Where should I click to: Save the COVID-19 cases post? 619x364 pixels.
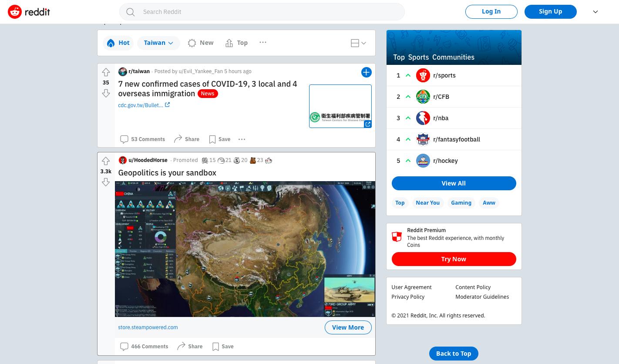(220, 139)
